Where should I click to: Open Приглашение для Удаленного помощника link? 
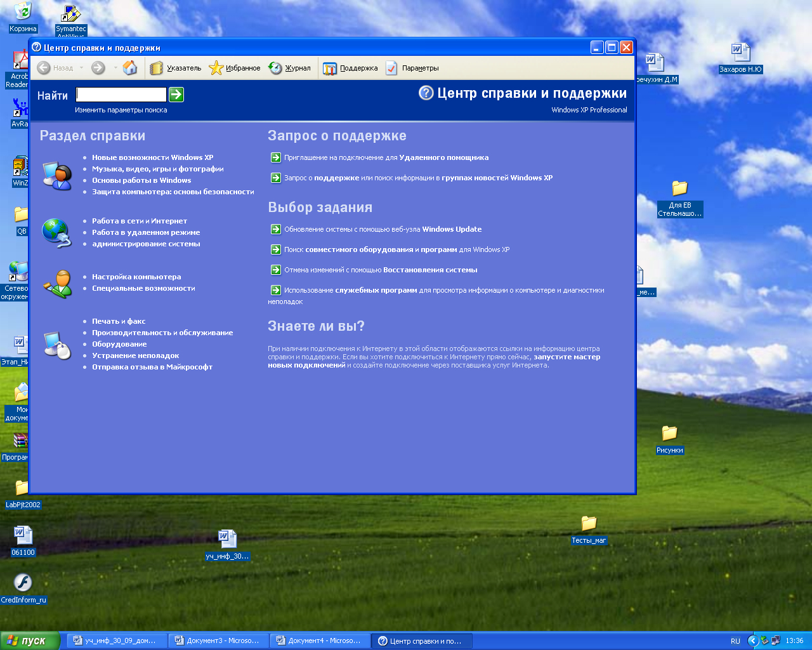click(x=386, y=157)
